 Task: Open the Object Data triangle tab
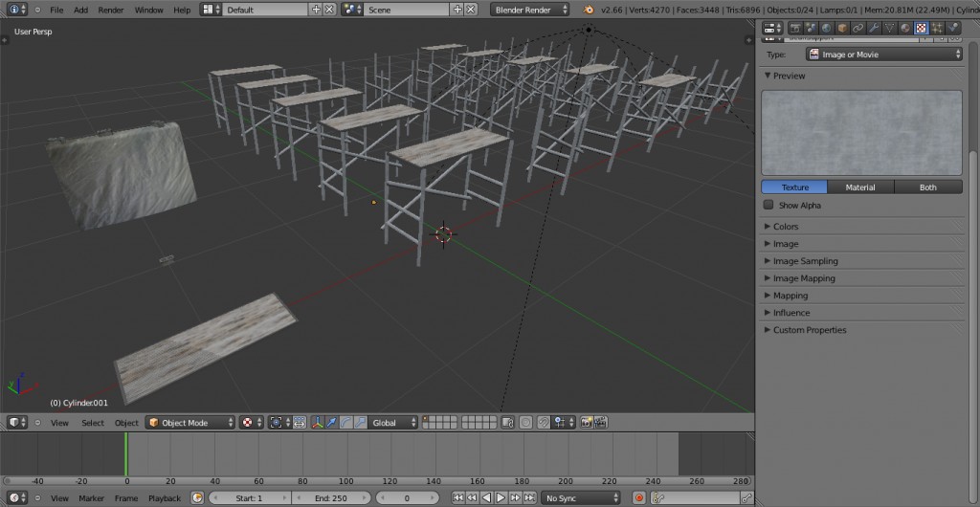click(889, 28)
